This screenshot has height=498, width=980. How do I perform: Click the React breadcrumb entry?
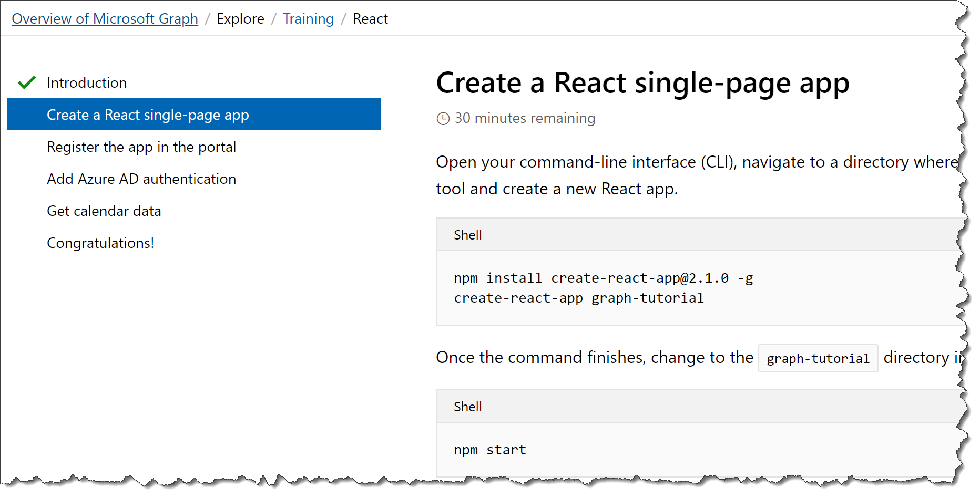click(370, 18)
